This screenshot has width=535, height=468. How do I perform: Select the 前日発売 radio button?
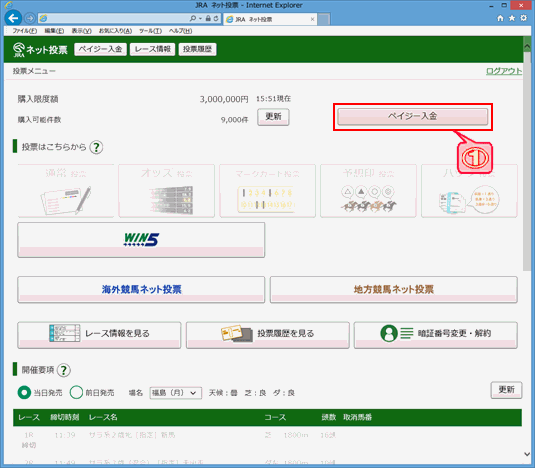click(76, 393)
